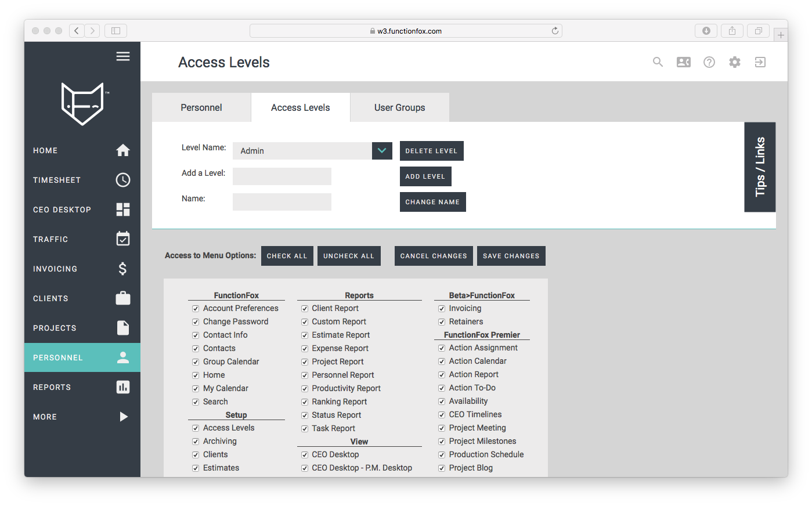Toggle the Archiving checkbox

196,442
